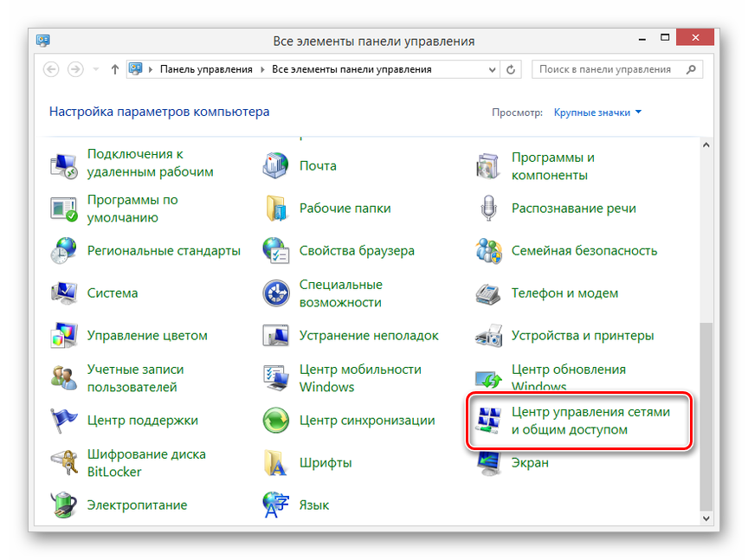Open the Язык link text

(x=314, y=505)
